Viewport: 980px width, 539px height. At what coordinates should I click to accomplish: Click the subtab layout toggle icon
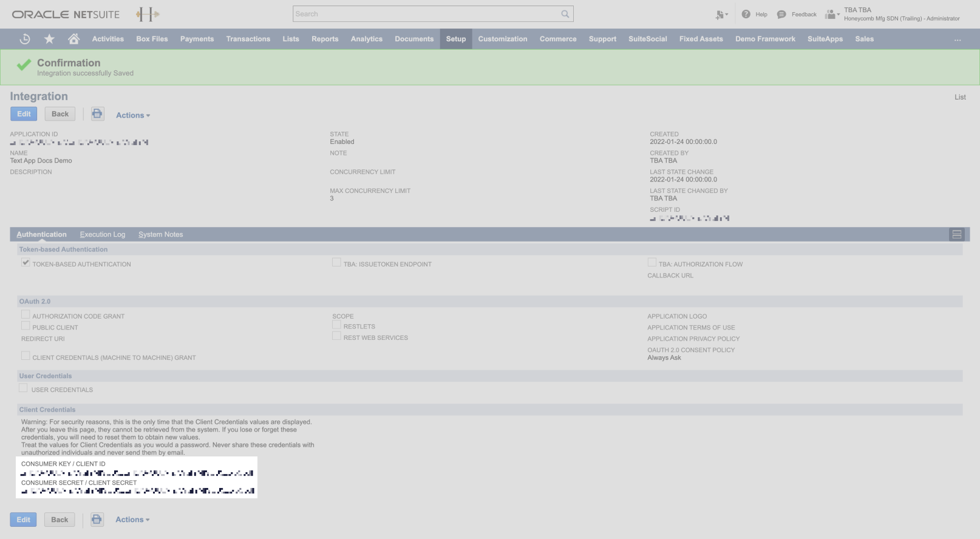(956, 234)
